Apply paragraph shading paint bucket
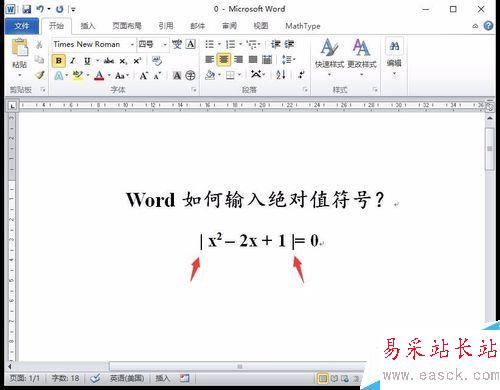 tap(210, 75)
